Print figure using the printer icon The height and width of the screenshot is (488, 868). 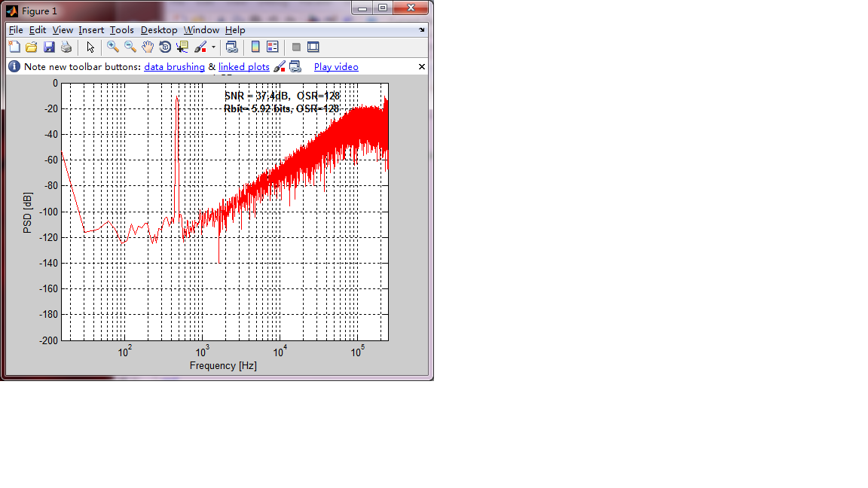66,47
